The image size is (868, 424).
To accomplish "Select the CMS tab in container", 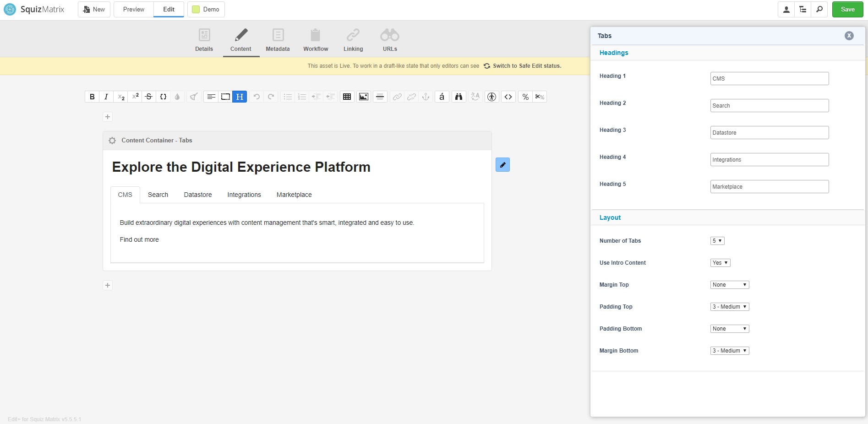I will pyautogui.click(x=125, y=195).
